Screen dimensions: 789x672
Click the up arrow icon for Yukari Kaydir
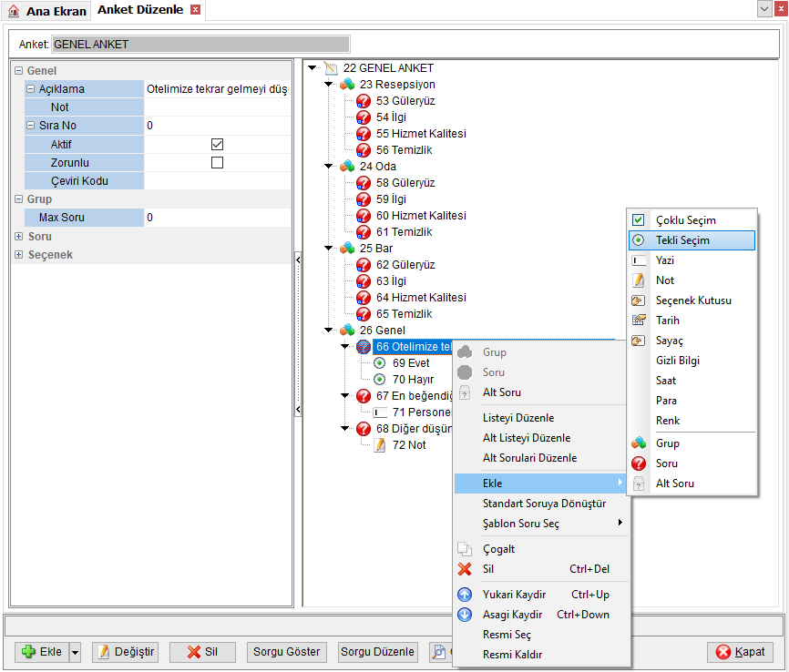pos(465,595)
